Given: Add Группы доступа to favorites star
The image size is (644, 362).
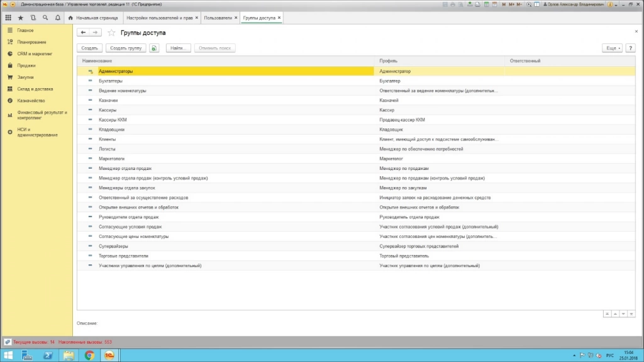Looking at the screenshot, I should (111, 33).
